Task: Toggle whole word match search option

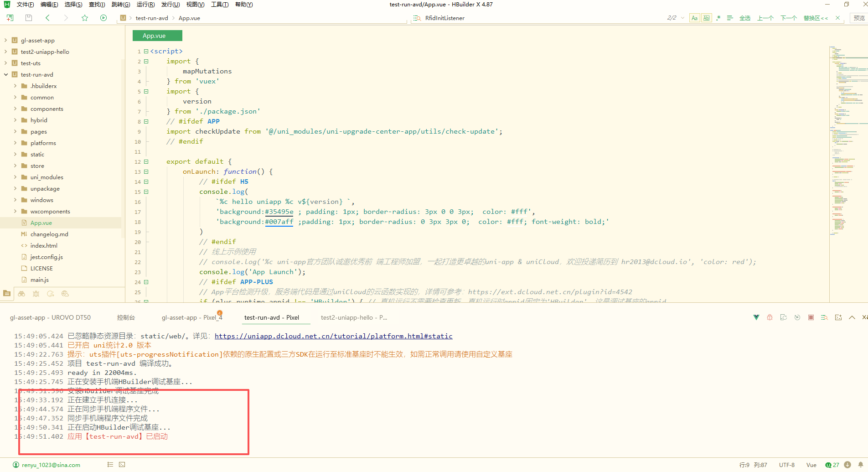Action: click(706, 18)
